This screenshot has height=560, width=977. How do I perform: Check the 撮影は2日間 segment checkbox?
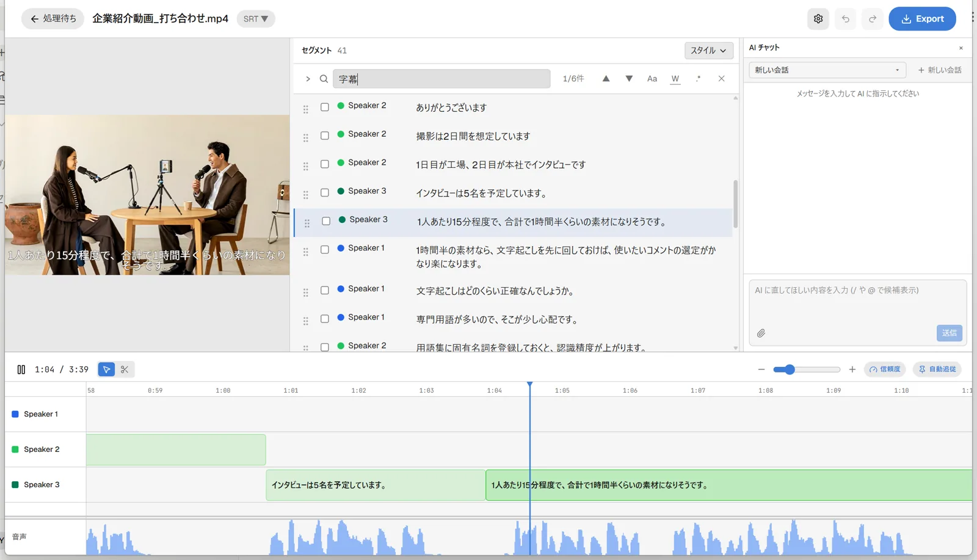[x=325, y=136]
